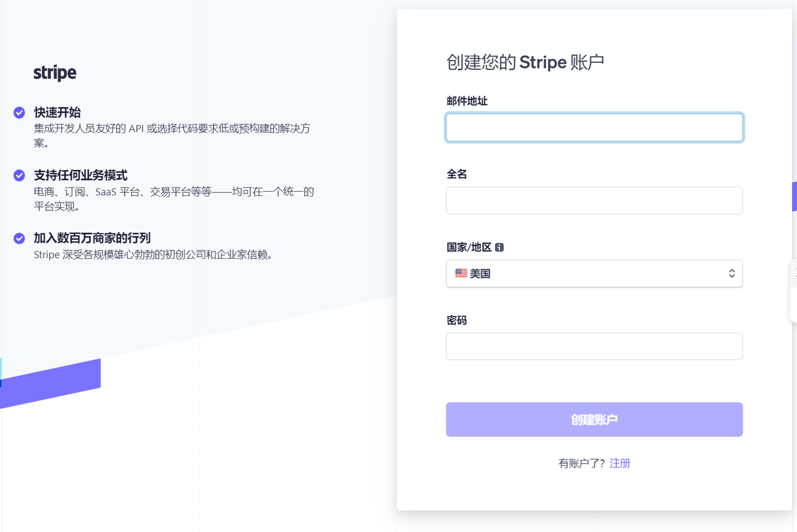Click the Stripe logo

tap(55, 73)
